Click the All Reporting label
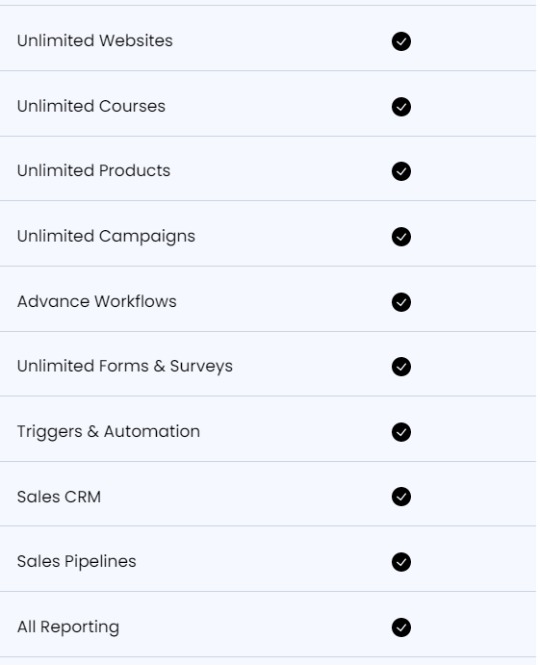540x665 pixels. pyautogui.click(x=68, y=627)
